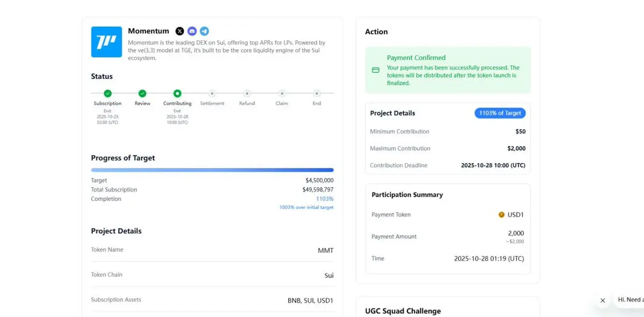The width and height of the screenshot is (644, 317).
Task: Click the $49,598,797 Total Subscription value
Action: point(318,190)
